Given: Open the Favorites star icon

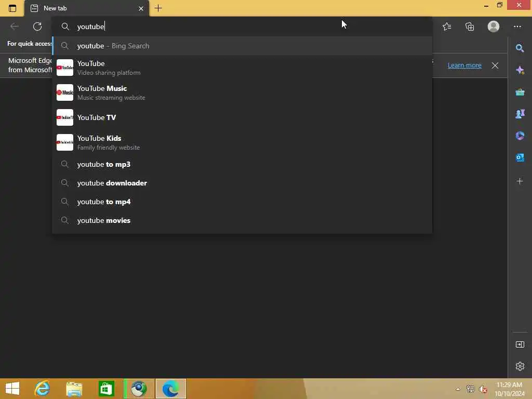Looking at the screenshot, I should pos(447,26).
